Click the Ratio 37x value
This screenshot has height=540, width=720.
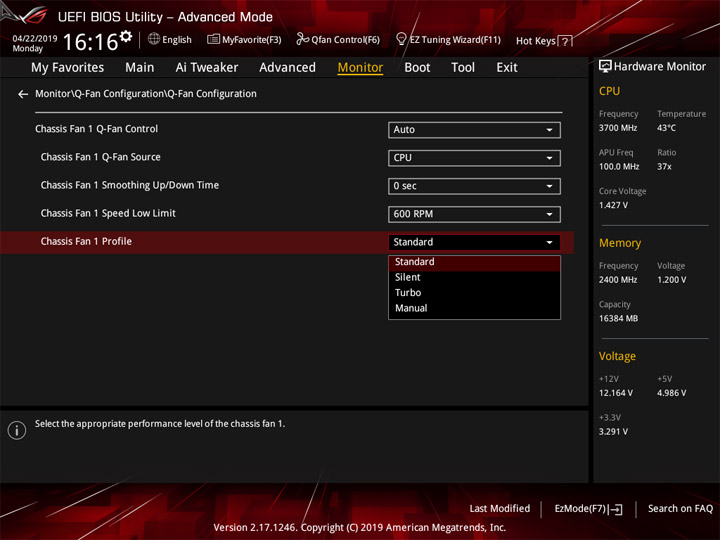[x=664, y=167]
